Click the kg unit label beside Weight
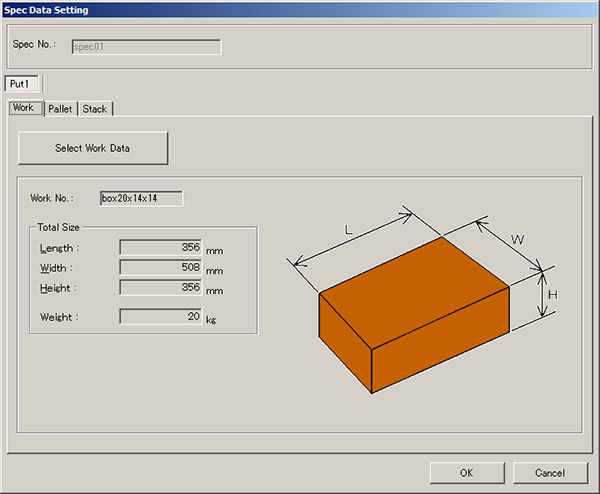 pos(211,319)
